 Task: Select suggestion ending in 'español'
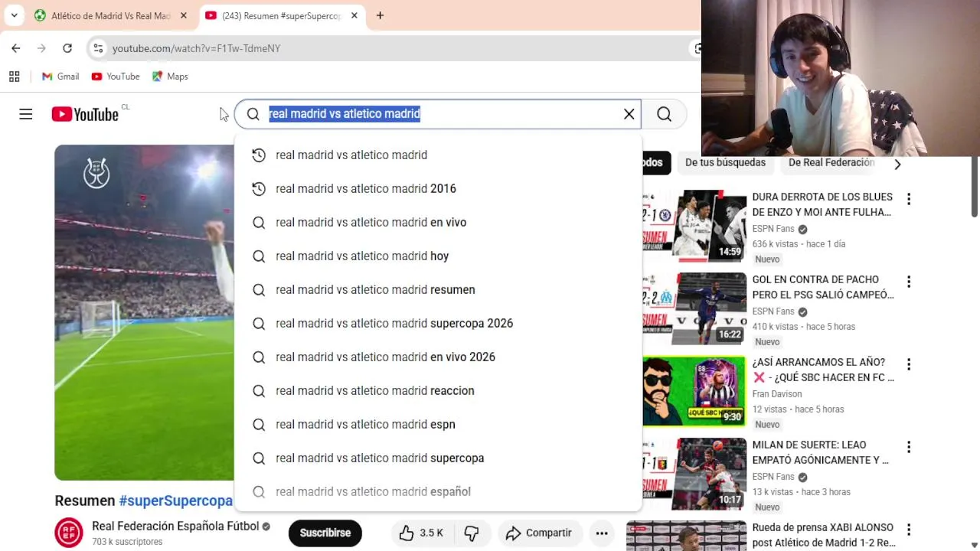click(x=438, y=491)
